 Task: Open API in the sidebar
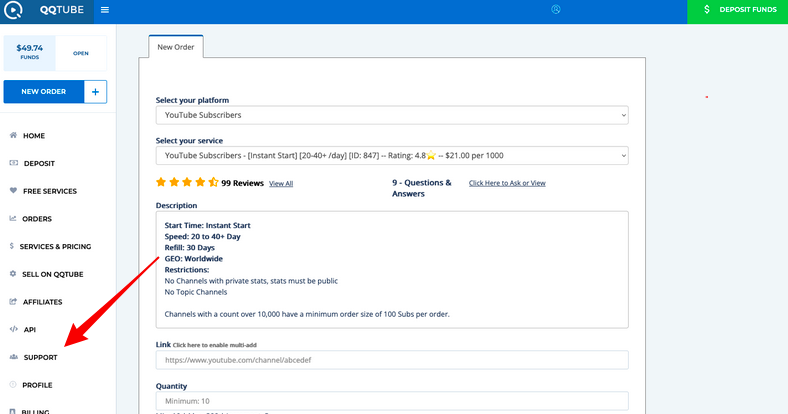(30, 330)
